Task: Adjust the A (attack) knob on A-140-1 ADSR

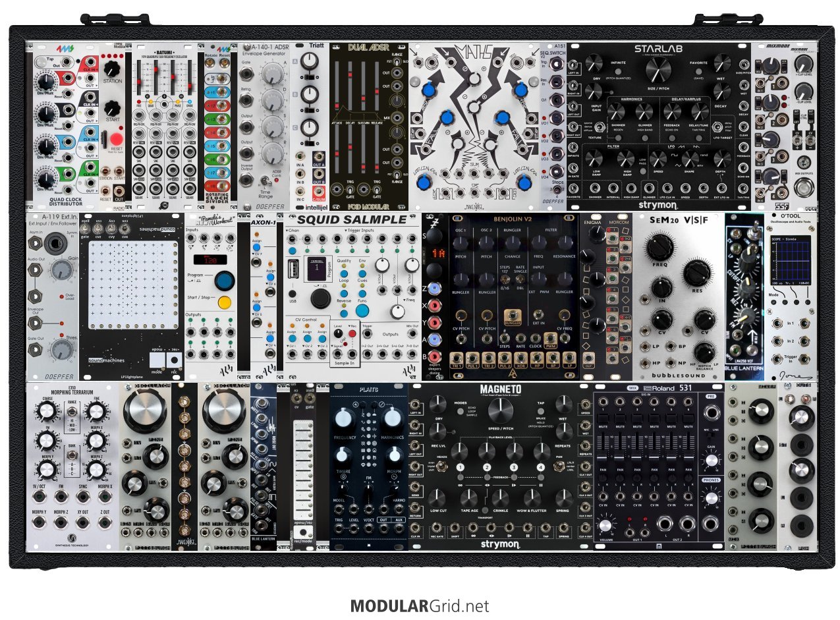Action: (x=273, y=73)
